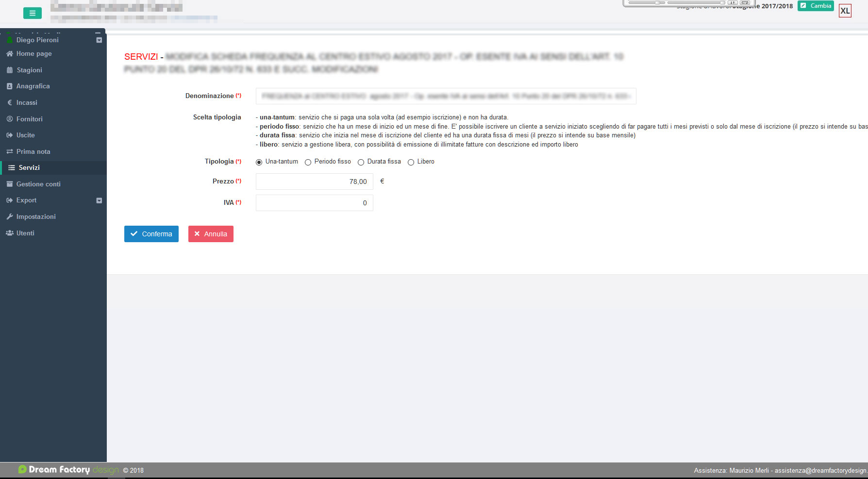The image size is (868, 479).
Task: Click the Impostazioni wrench icon
Action: click(x=10, y=217)
